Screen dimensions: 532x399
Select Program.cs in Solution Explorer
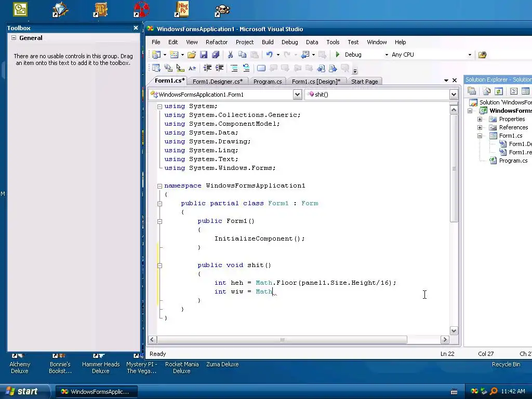[x=513, y=161]
